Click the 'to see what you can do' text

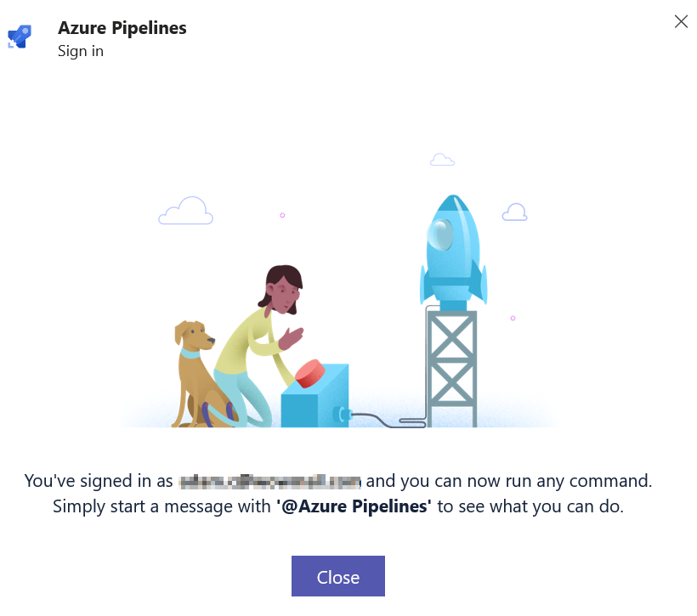(530, 506)
